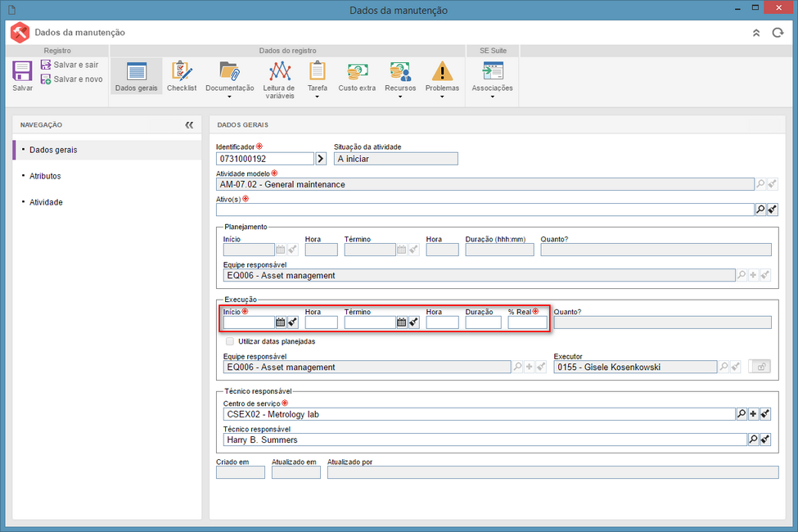Click Execução Término date field
The height and width of the screenshot is (532, 798).
pyautogui.click(x=370, y=322)
